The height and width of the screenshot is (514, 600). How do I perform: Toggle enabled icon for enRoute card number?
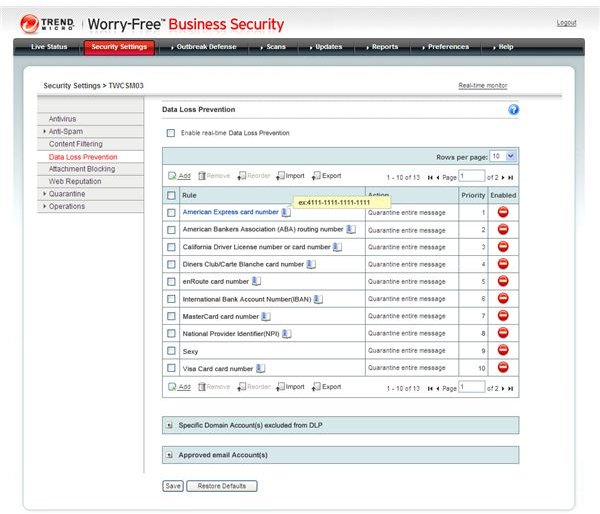pos(503,281)
